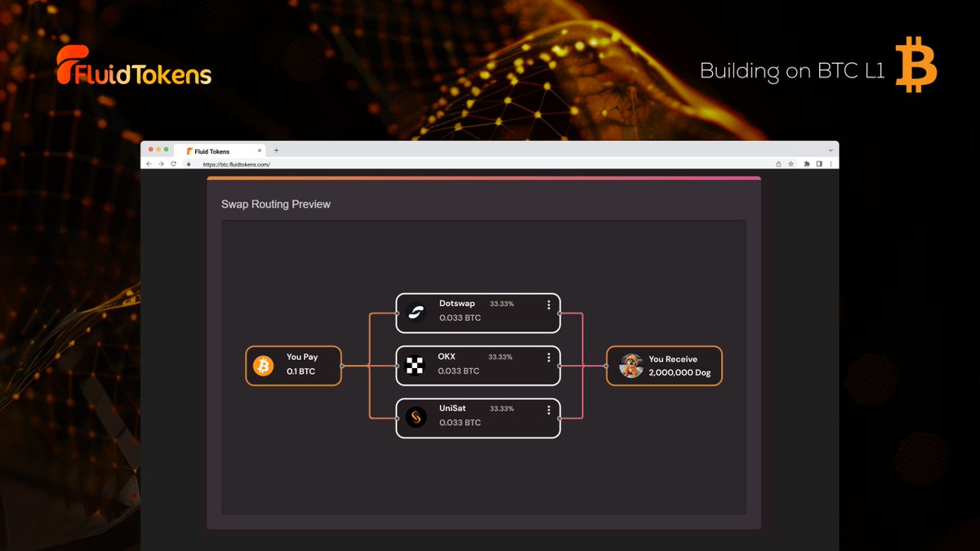Click the padlock site info icon
This screenshot has width=980, height=551.
189,163
